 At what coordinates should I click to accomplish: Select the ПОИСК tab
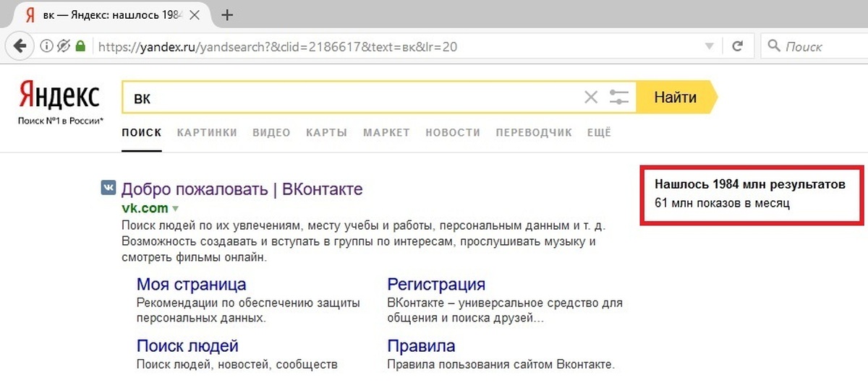(142, 132)
